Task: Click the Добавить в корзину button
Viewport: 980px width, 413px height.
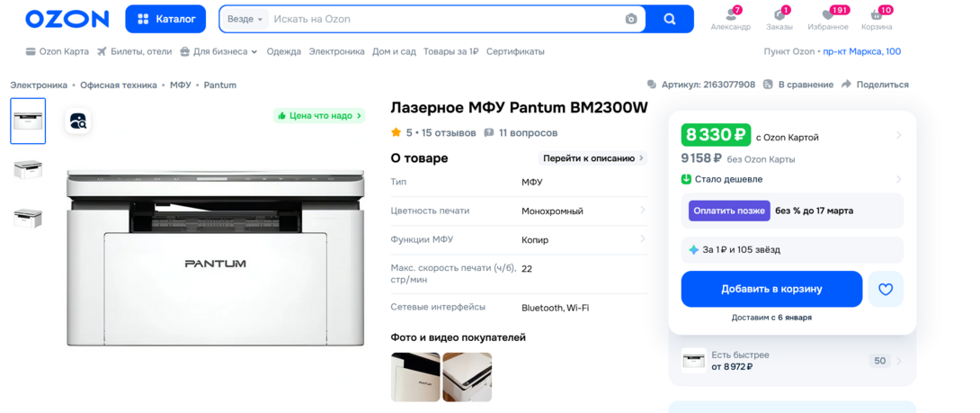Action: (x=771, y=289)
